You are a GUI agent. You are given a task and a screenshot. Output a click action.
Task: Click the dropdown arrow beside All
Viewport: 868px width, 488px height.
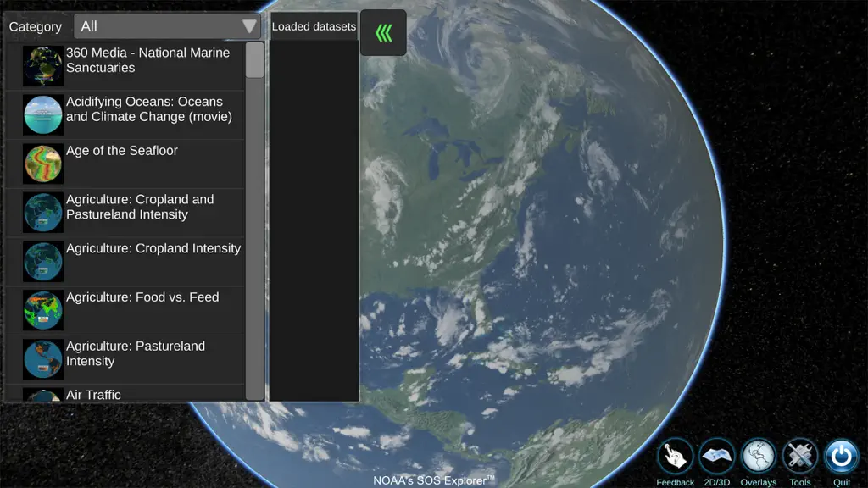tap(249, 26)
